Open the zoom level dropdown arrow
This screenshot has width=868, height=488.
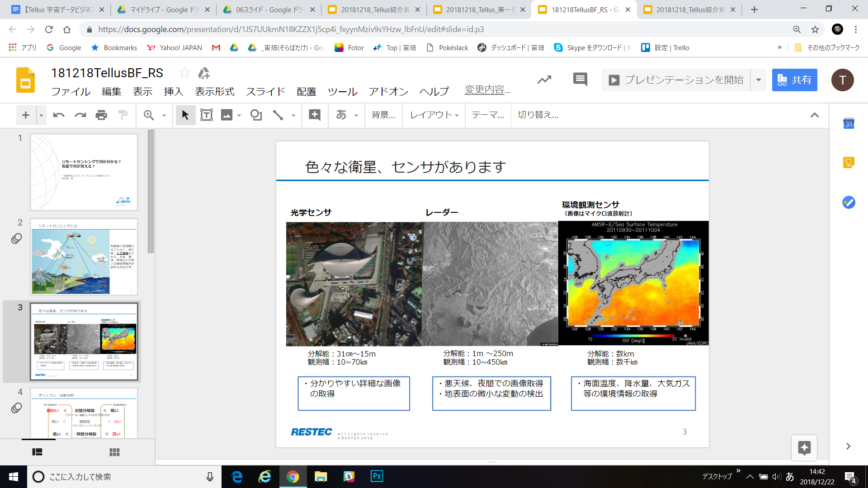tap(164, 115)
